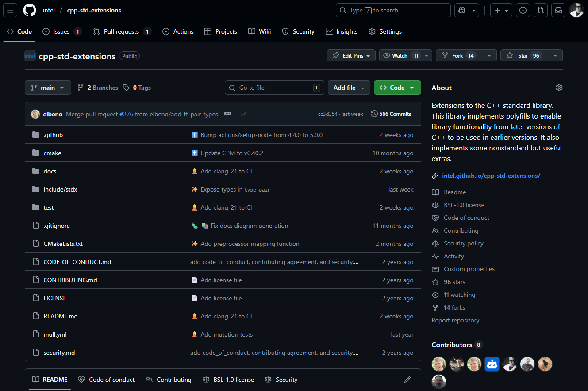Open the main branch selector dropdown
588x391 pixels.
coord(48,88)
